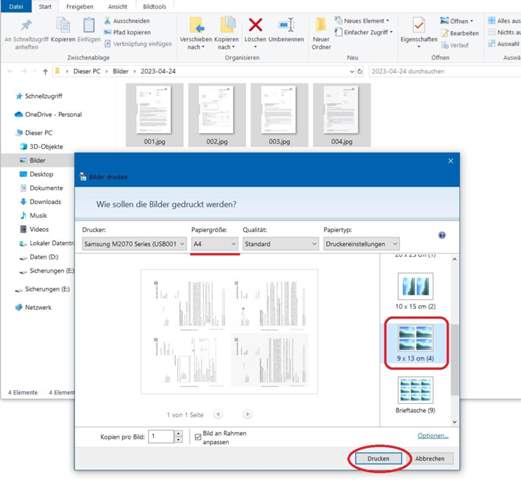Click the Drucken button

tap(378, 459)
